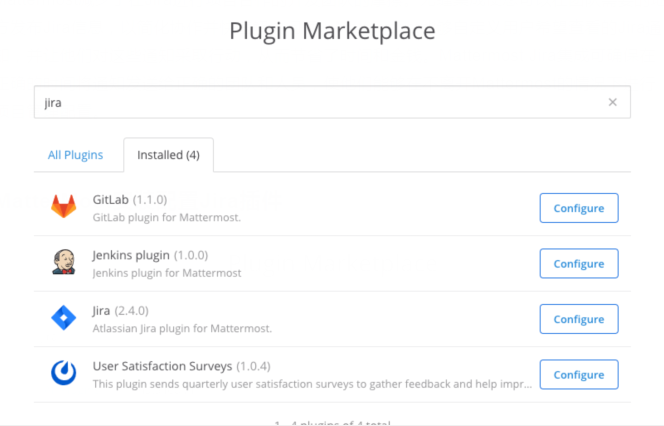
Task: Click the Jenkins butler icon
Action: [x=64, y=262]
